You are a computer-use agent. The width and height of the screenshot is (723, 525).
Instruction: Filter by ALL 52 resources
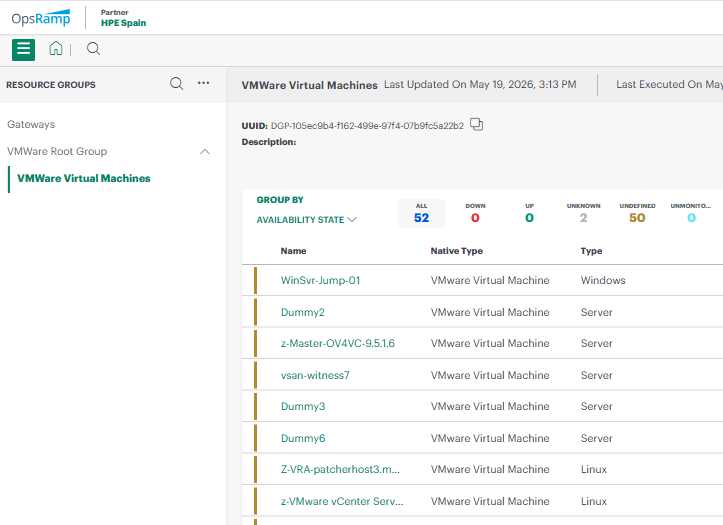421,213
